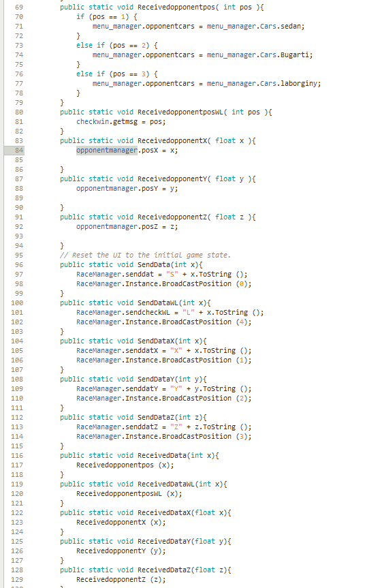This screenshot has height=588, width=382.
Task: Click the 'SendDataX' method name on line 104
Action: click(156, 341)
